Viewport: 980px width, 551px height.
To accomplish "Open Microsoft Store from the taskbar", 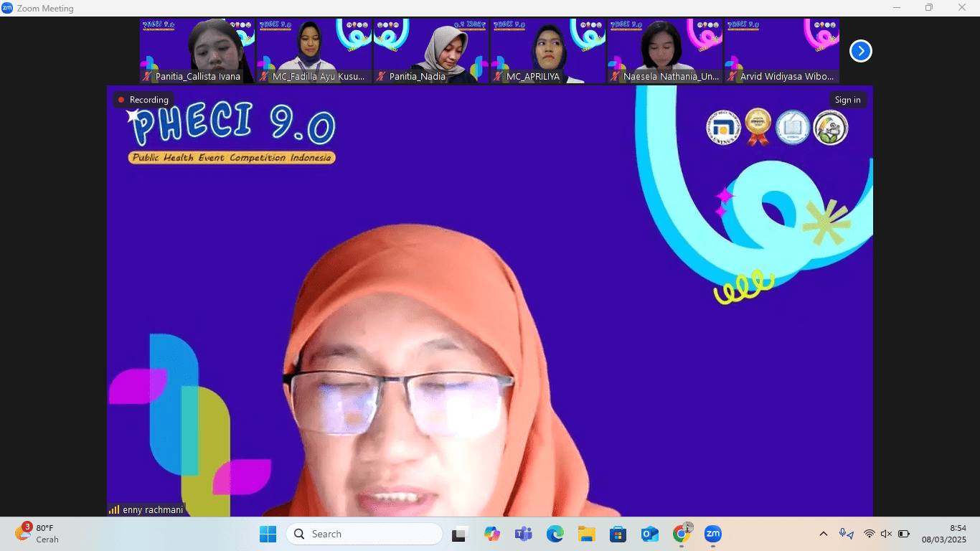I will pos(618,534).
